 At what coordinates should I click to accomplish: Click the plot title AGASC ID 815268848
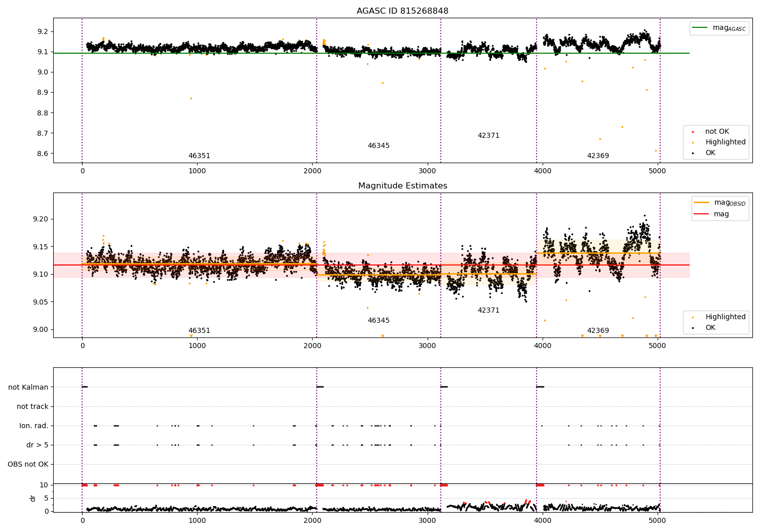tap(402, 11)
